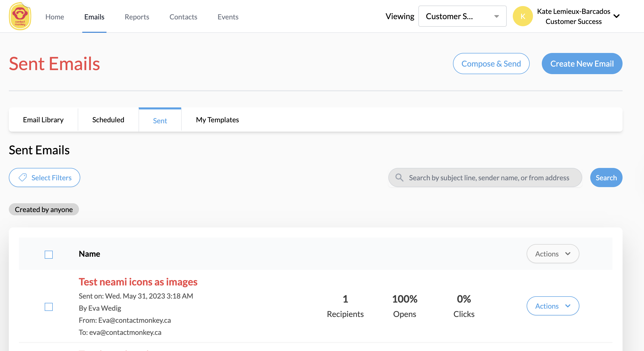
Task: Click the magnifier icon in search field
Action: coord(399,178)
